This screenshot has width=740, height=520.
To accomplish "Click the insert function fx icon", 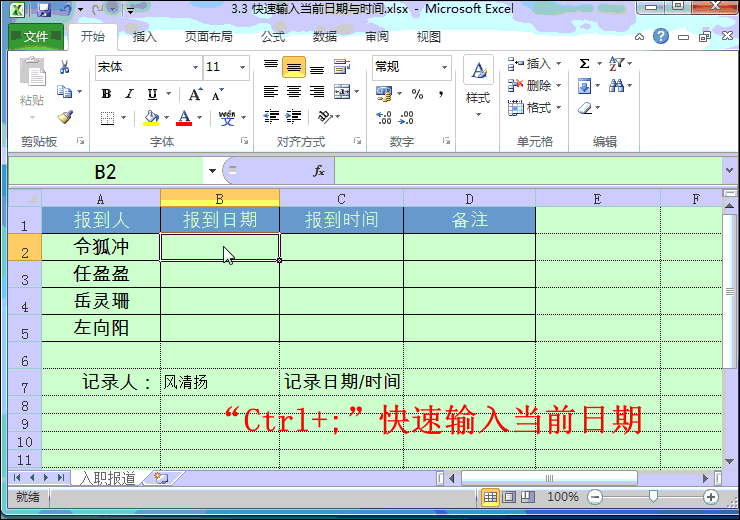I will point(319,171).
